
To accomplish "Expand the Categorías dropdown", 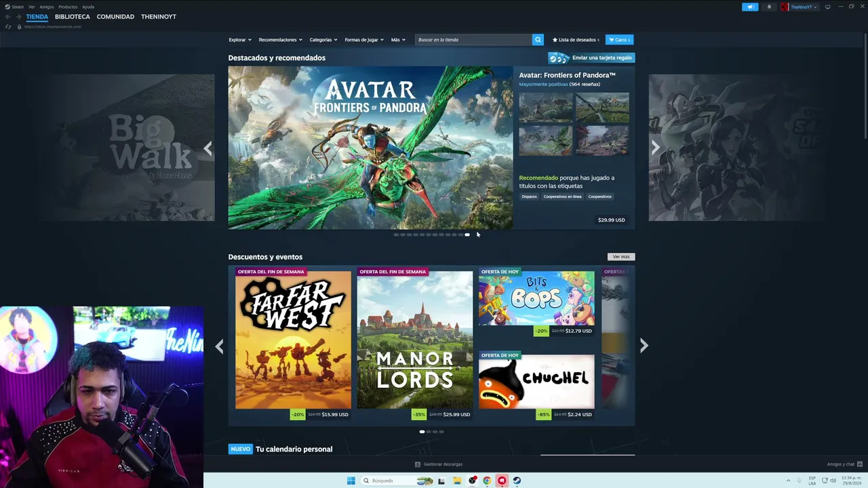I will (323, 40).
